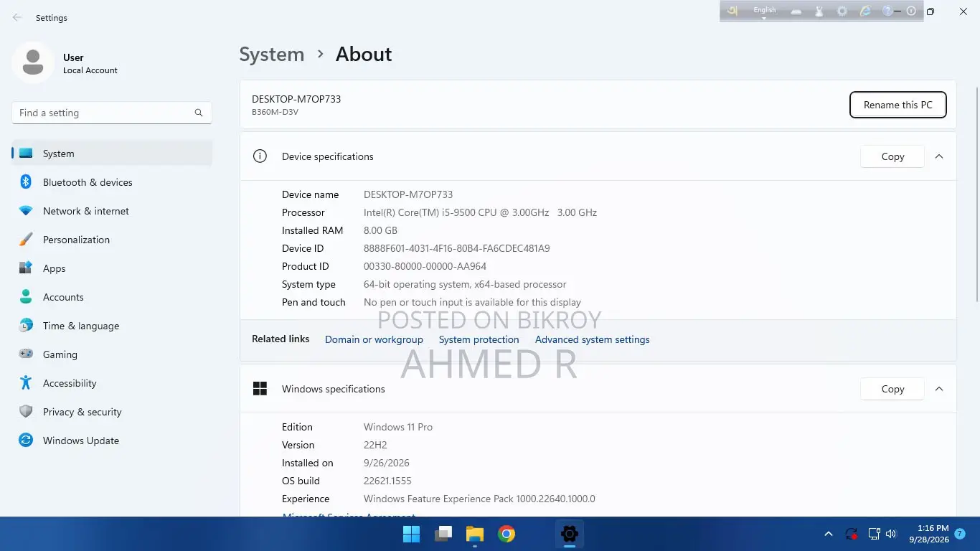Viewport: 980px width, 551px height.
Task: Click the Rename this PC button
Action: click(x=898, y=105)
